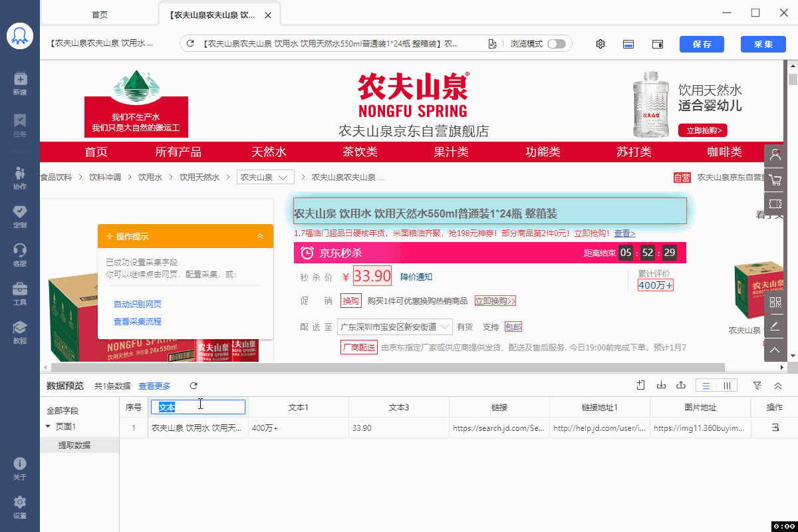The height and width of the screenshot is (532, 798).
Task: Close the 农夫山泉 task tab
Action: click(x=268, y=15)
